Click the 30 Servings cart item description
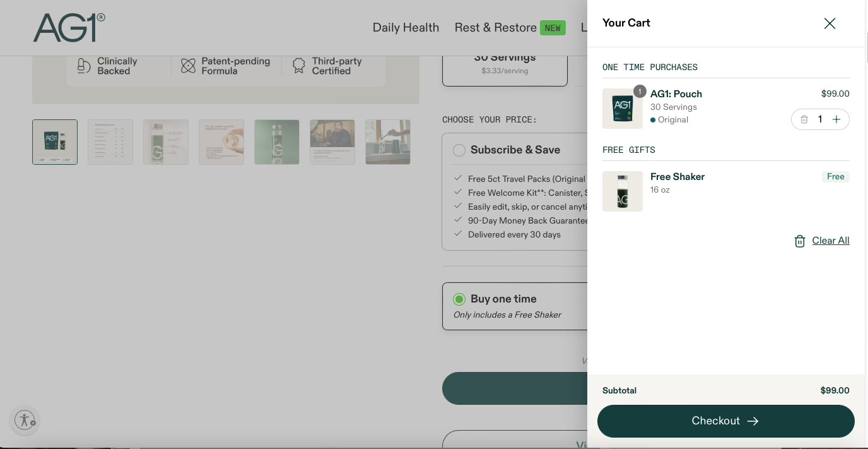 point(674,107)
